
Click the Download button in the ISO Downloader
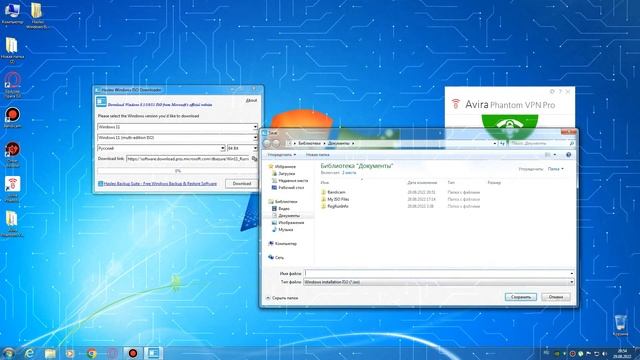[242, 184]
